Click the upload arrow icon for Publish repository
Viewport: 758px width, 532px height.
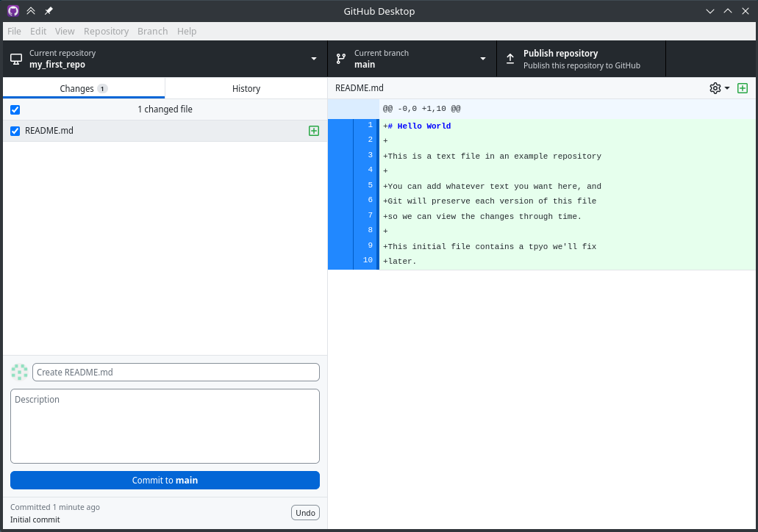510,59
